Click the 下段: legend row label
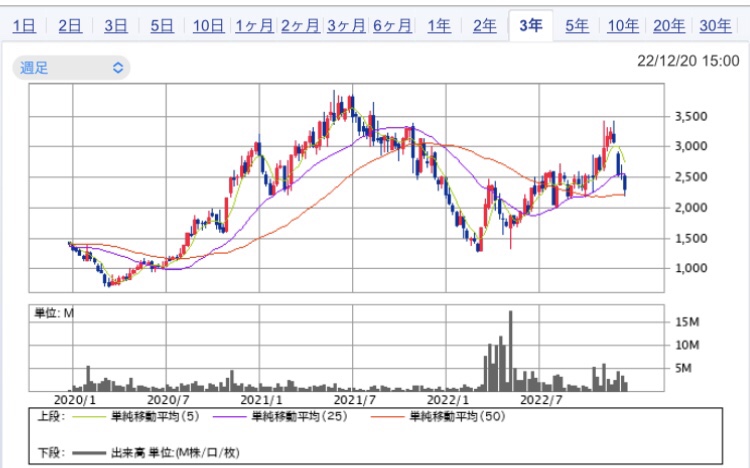 tap(51, 452)
